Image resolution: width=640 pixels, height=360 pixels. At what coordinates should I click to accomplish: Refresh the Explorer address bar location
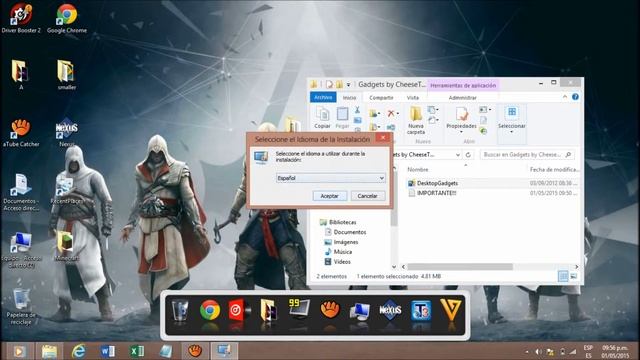click(468, 155)
